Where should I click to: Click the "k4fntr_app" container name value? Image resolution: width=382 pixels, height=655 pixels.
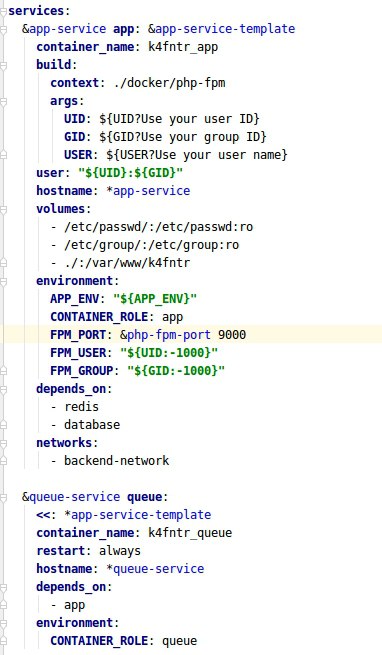(183, 47)
